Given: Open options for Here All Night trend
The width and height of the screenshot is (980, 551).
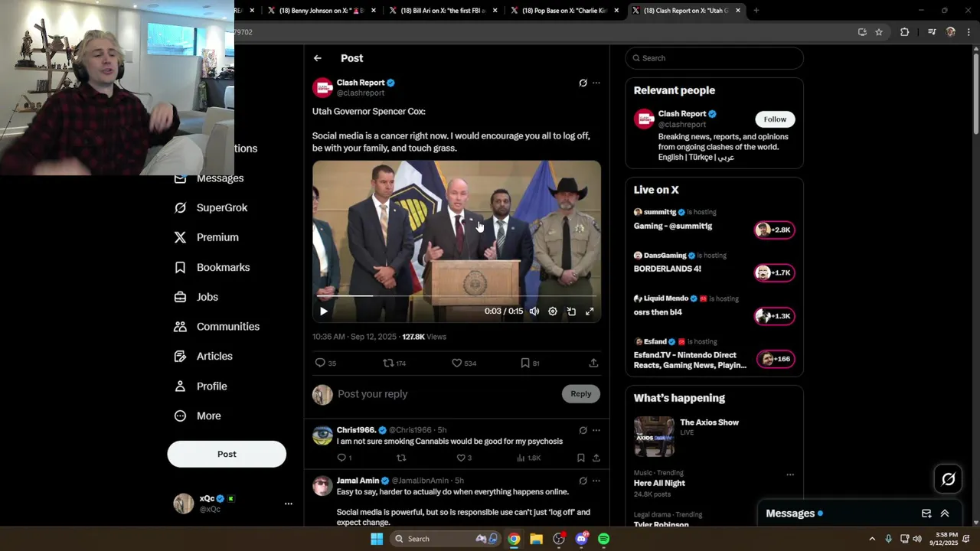Looking at the screenshot, I should (x=790, y=474).
